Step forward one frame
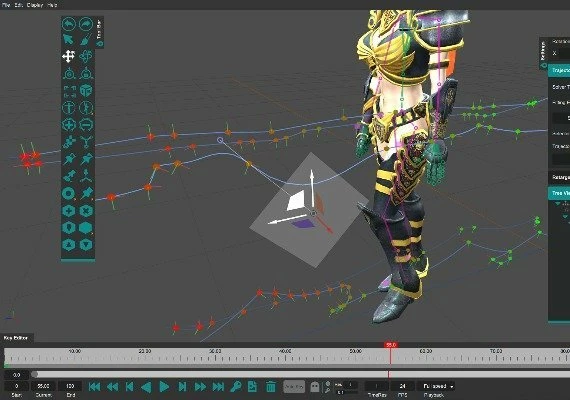The image size is (570, 400). [x=182, y=387]
